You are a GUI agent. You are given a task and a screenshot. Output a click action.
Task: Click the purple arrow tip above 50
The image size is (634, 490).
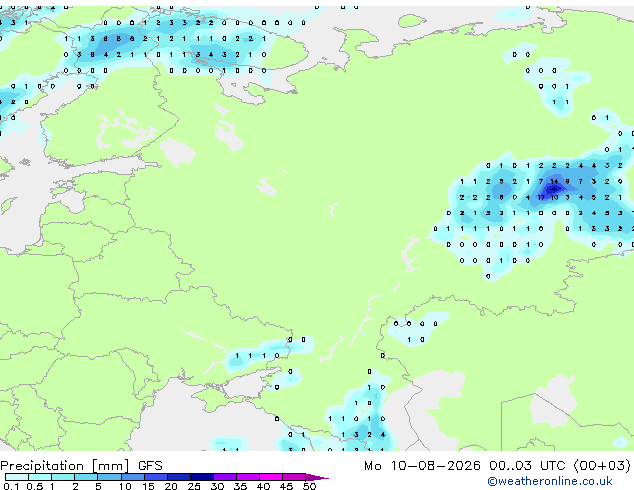317,477
